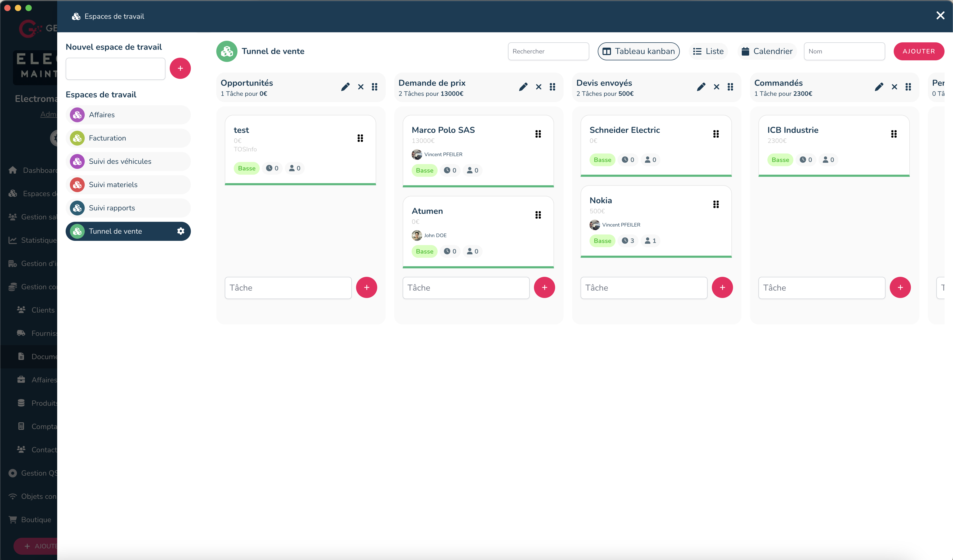This screenshot has width=953, height=560.
Task: Focus the Rechercher search field
Action: click(548, 51)
